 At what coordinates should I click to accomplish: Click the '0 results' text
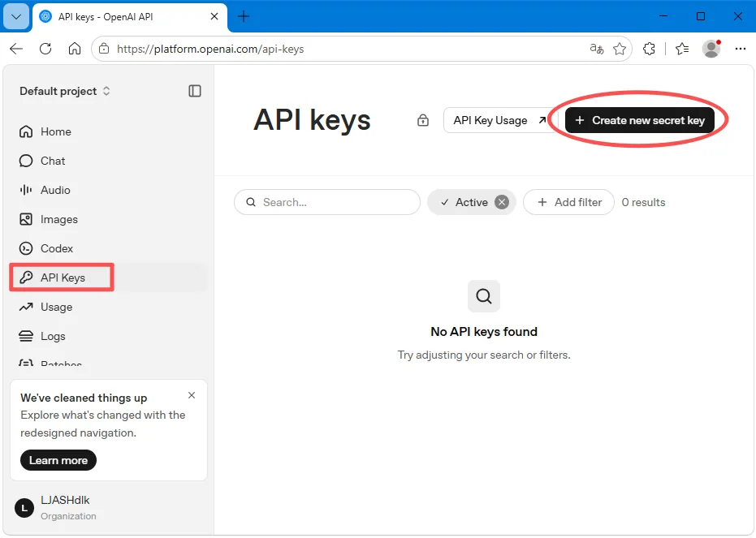(x=643, y=202)
